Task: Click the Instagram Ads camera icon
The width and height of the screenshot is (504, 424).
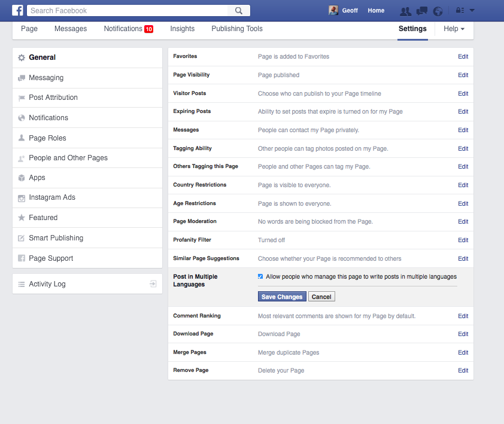Action: click(22, 198)
